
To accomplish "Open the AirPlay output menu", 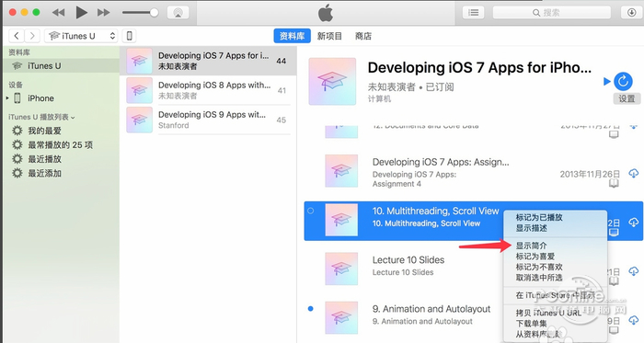I will [x=178, y=13].
